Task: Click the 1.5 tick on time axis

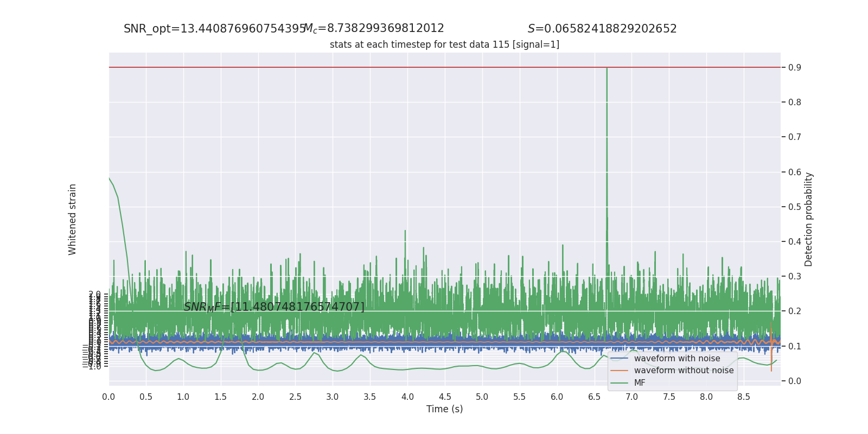Action: (221, 397)
